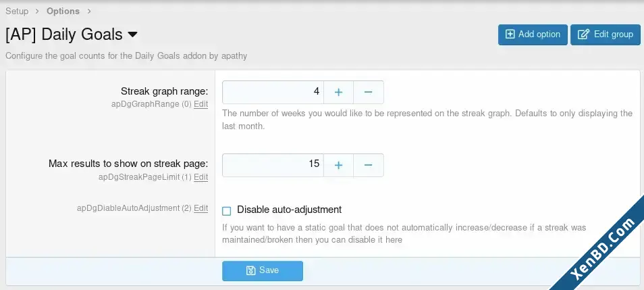Click the plus-square icon in Add option
Image resolution: width=644 pixels, height=290 pixels.
pos(510,34)
